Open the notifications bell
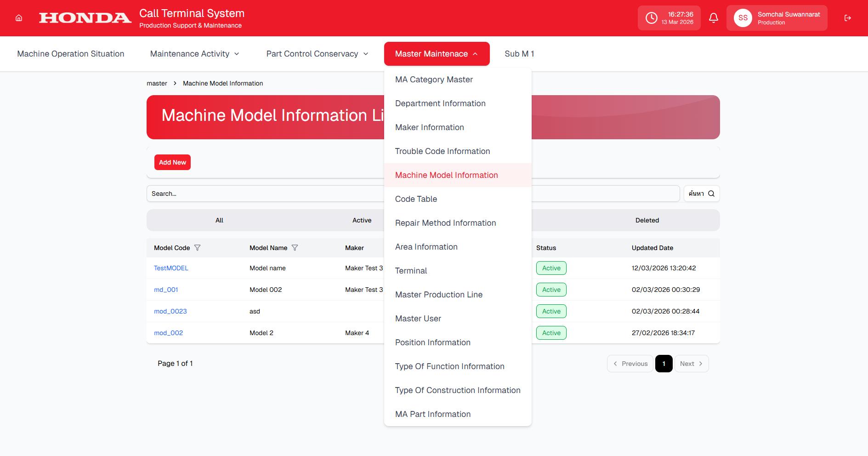Image resolution: width=868 pixels, height=456 pixels. 713,18
